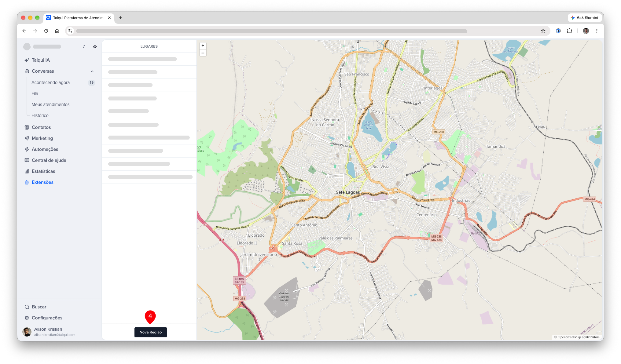Pin the sidebar with pin icon
The image size is (621, 364).
coord(95,47)
